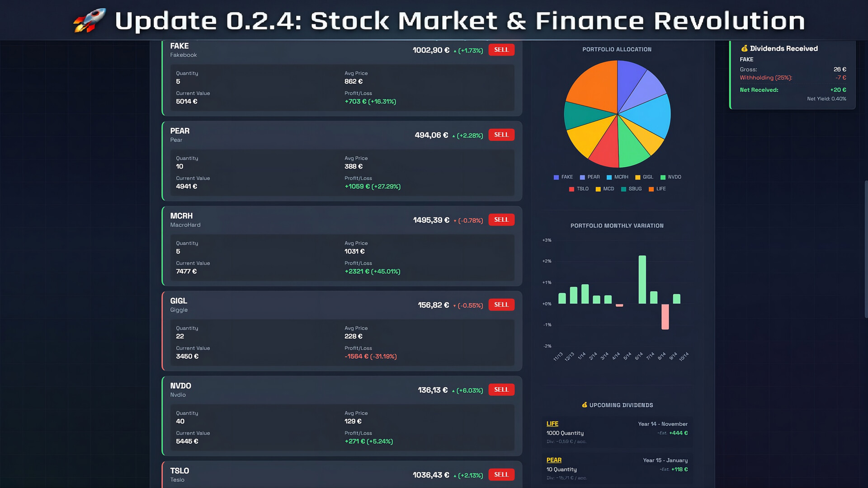
Task: Click the "Net Received:" label in Dividends Received
Action: point(759,90)
